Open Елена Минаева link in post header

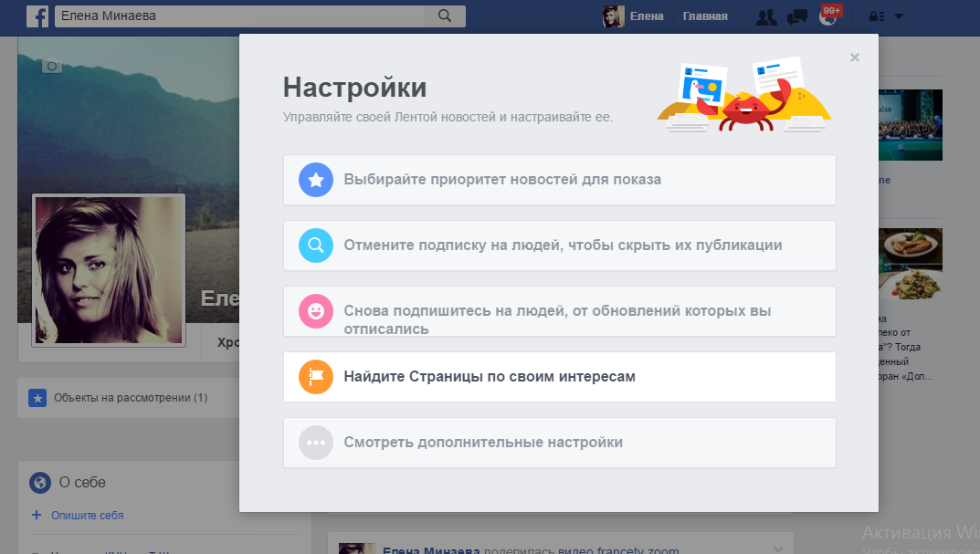pyautogui.click(x=430, y=549)
